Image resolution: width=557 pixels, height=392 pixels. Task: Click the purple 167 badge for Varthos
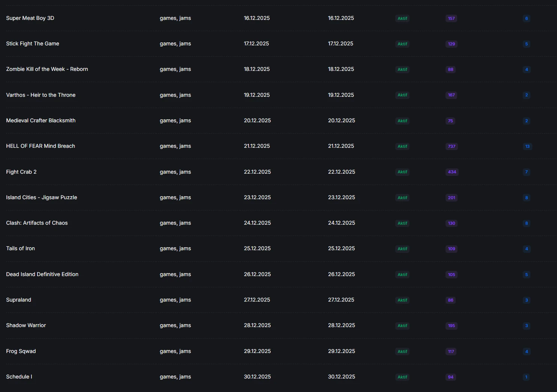point(451,95)
